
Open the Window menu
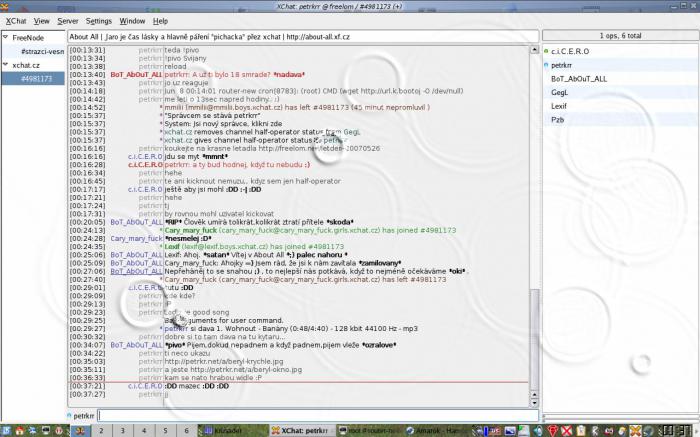tap(132, 21)
